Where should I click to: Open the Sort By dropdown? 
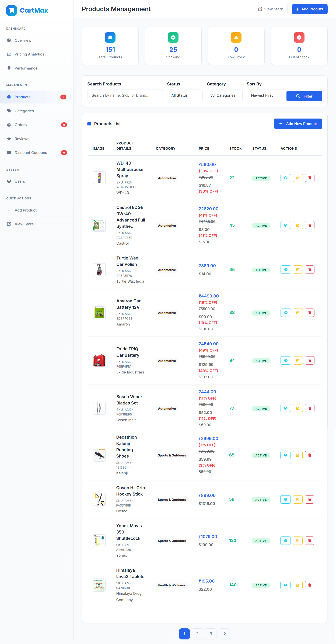coord(264,95)
